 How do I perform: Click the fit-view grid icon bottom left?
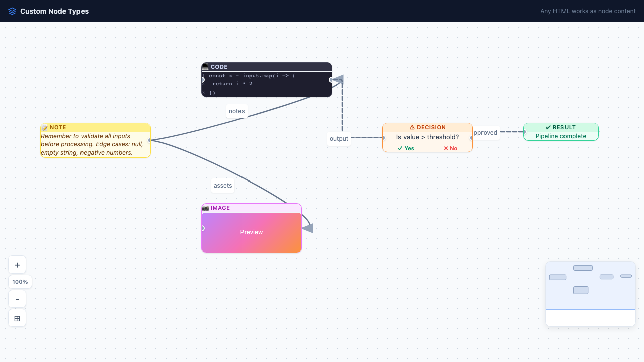tap(17, 318)
